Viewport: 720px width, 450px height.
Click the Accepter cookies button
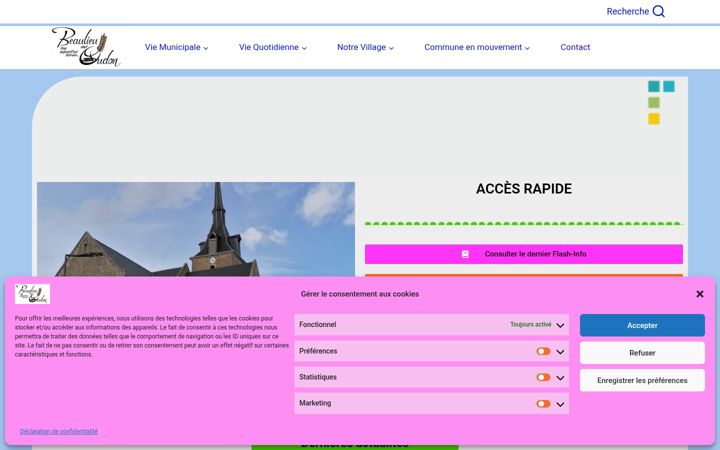point(642,325)
